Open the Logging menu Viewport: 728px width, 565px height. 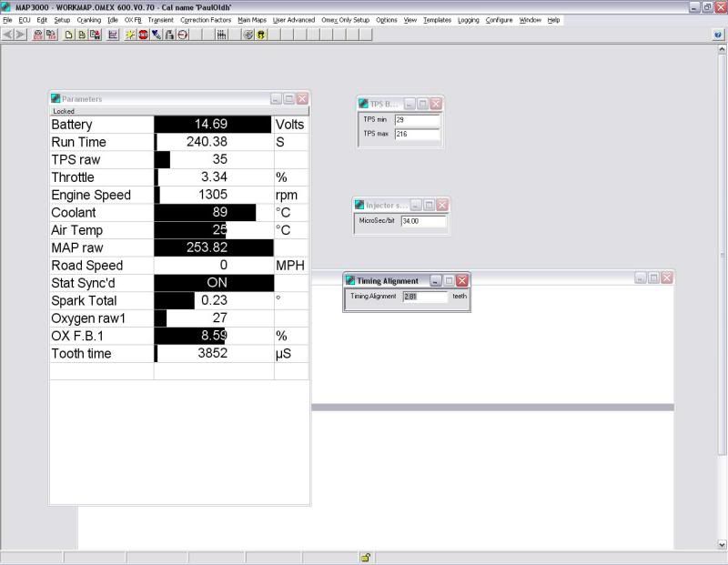tap(468, 20)
